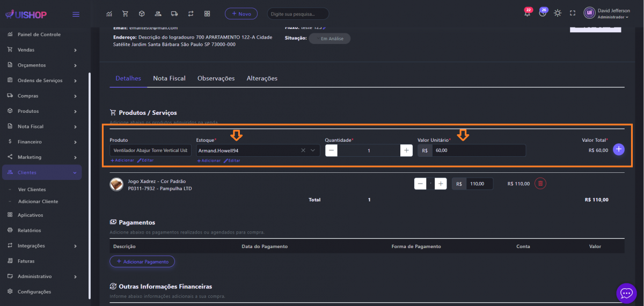Viewport: 644px width, 306px height.
Task: Toggle the sun light/dark theme icon
Action: (558, 13)
